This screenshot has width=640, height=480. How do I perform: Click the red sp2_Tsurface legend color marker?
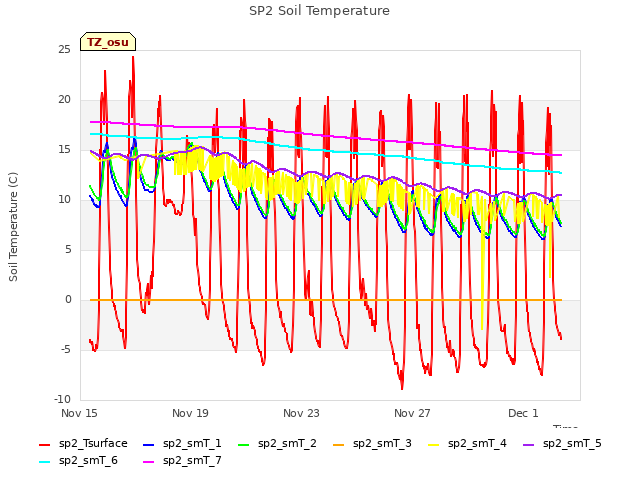click(x=44, y=444)
